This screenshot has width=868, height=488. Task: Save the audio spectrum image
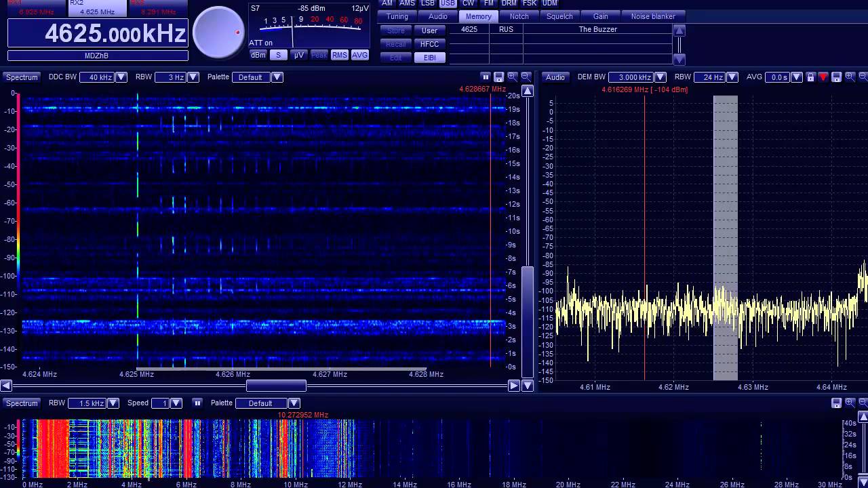click(x=837, y=77)
